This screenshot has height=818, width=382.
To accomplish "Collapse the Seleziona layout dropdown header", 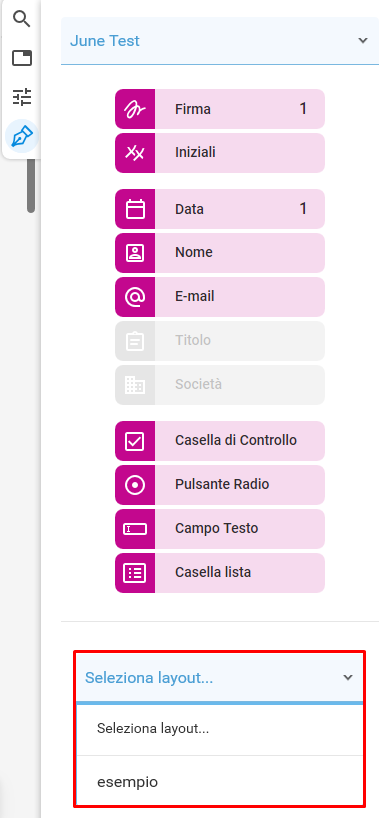I will [220, 677].
